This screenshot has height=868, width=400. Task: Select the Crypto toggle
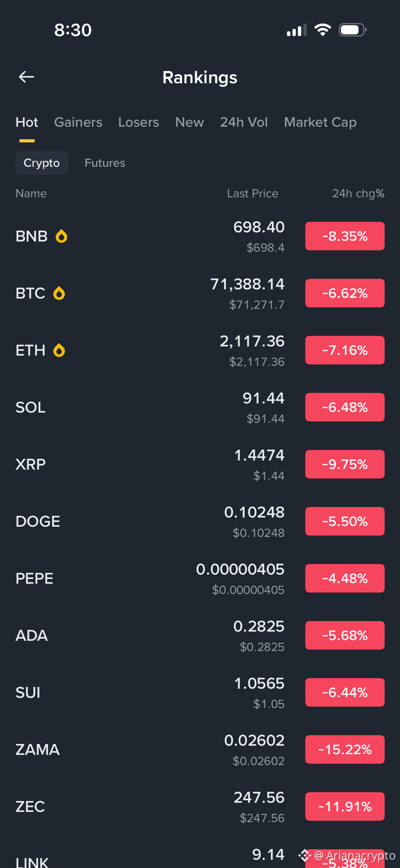[42, 163]
